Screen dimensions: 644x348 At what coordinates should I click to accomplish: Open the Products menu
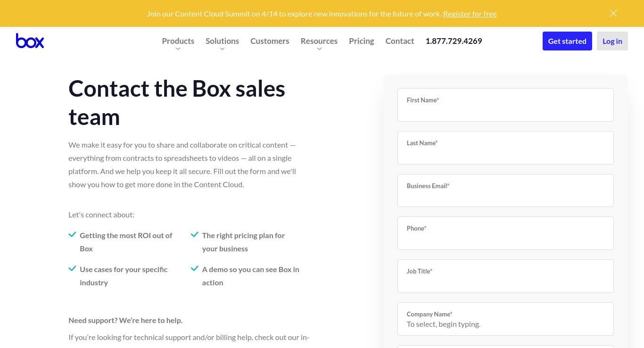click(x=178, y=41)
